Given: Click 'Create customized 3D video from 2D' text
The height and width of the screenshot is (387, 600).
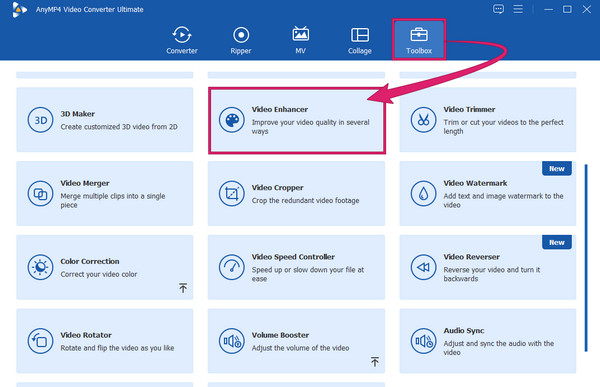Looking at the screenshot, I should 119,127.
